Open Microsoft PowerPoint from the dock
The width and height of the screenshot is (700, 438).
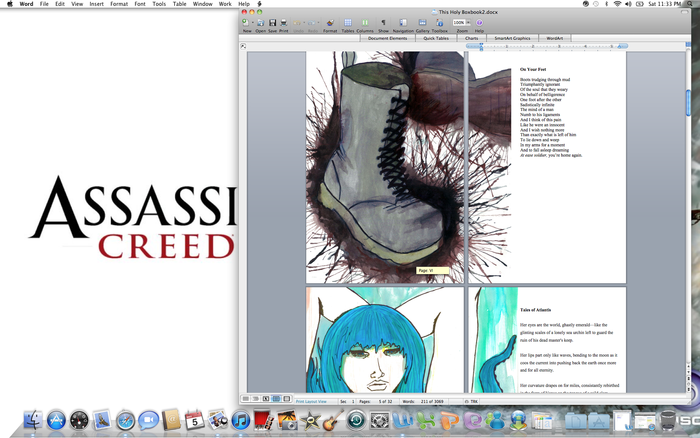[450, 420]
